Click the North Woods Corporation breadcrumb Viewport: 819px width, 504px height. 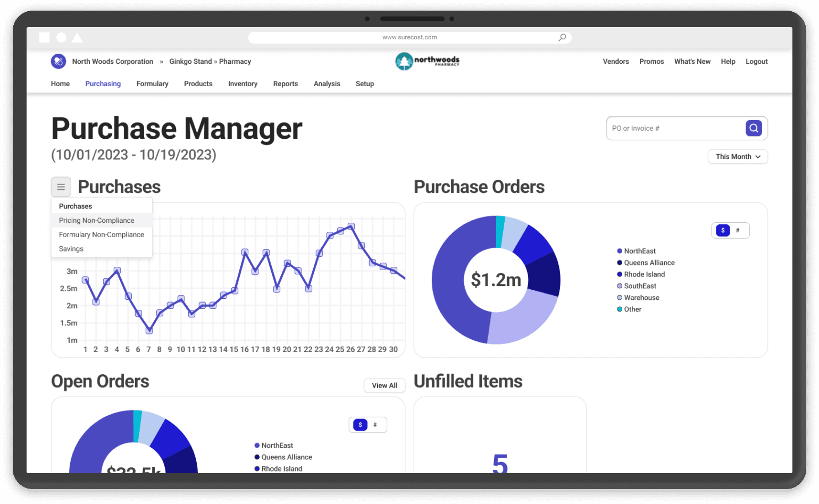113,61
